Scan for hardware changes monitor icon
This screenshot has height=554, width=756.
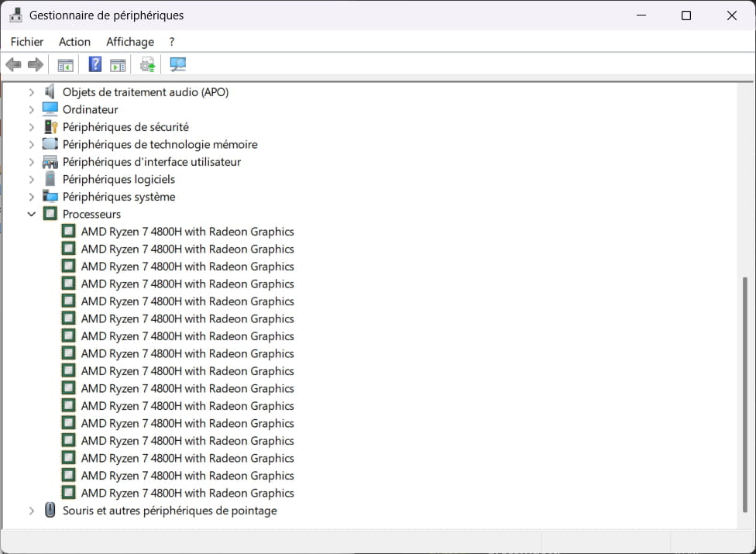(x=178, y=64)
